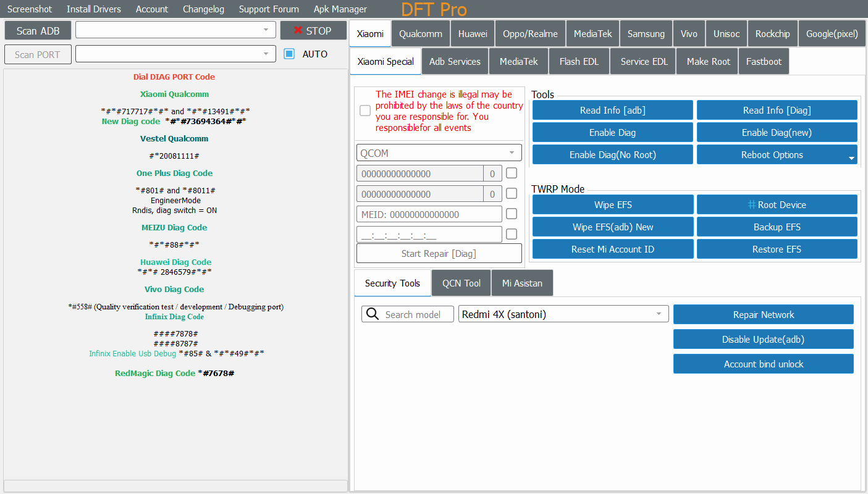Image resolution: width=868 pixels, height=494 pixels.
Task: Tick the IMEI change warning checkbox
Action: click(x=365, y=111)
